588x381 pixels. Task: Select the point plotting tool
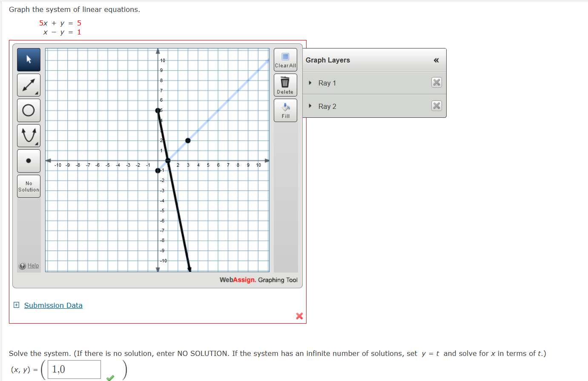28,160
